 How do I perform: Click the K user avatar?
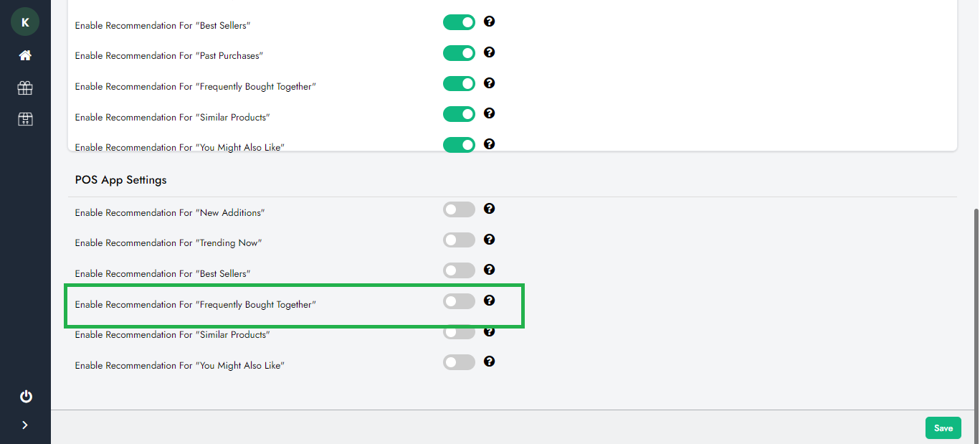pyautogui.click(x=25, y=22)
